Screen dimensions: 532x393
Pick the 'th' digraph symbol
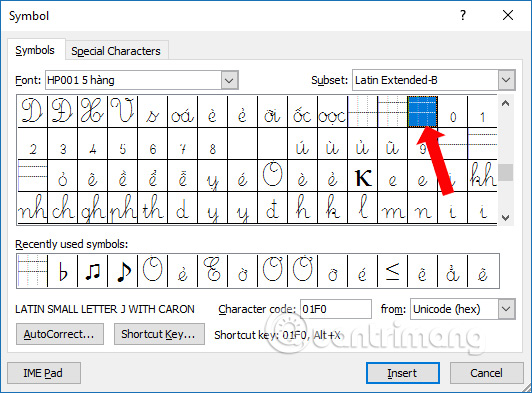pyautogui.click(x=152, y=207)
